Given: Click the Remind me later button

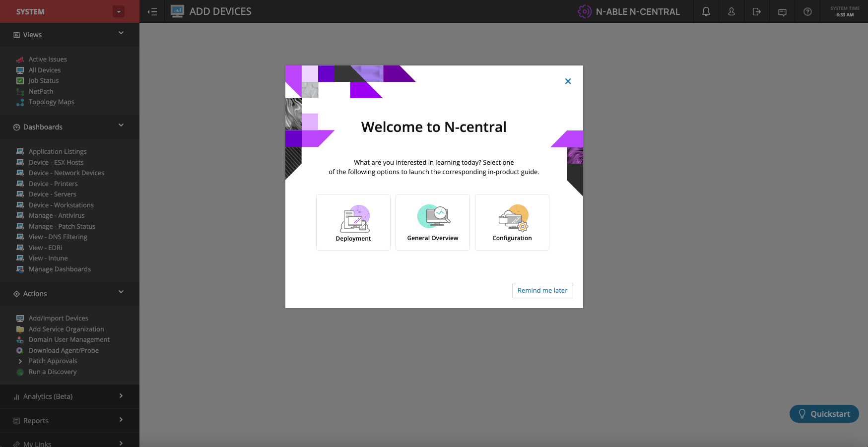Looking at the screenshot, I should (x=542, y=290).
